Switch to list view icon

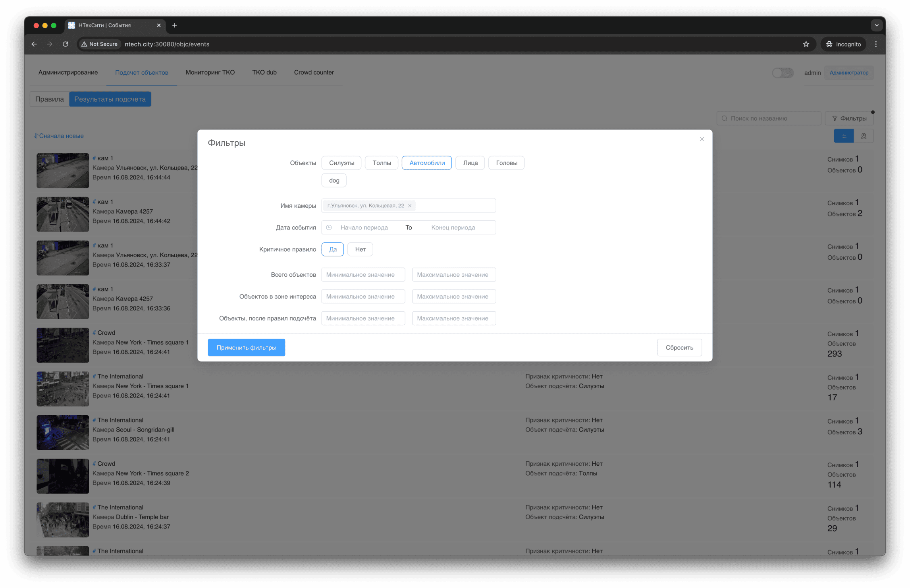coord(843,136)
